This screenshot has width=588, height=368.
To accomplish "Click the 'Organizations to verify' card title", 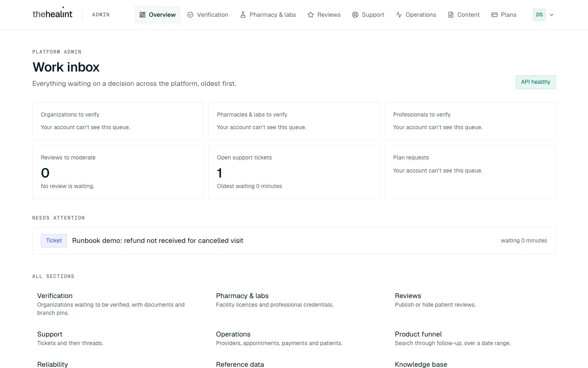I will coord(70,114).
